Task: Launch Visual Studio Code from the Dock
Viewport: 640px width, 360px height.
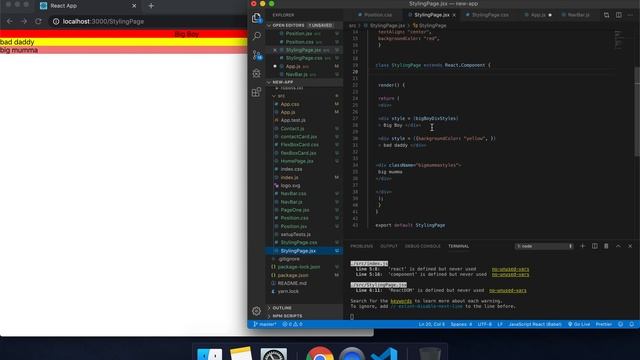Action: coord(384,354)
